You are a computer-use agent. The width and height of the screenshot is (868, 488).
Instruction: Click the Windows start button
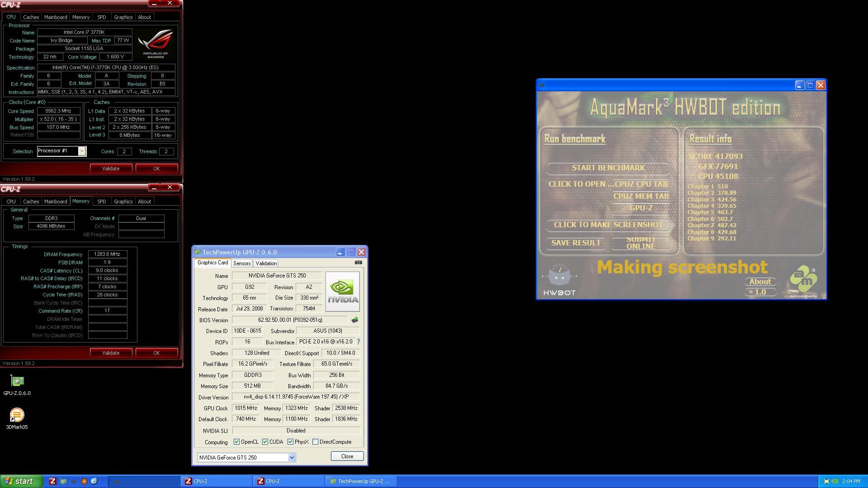pos(21,481)
